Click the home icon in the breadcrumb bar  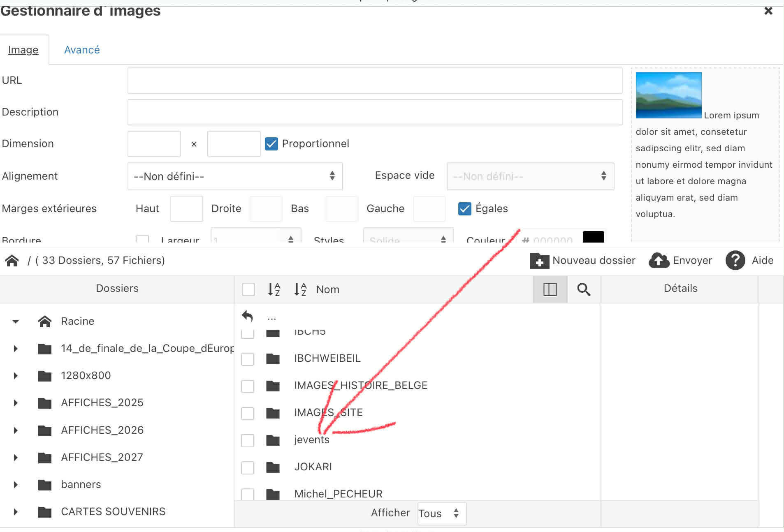[x=12, y=261]
